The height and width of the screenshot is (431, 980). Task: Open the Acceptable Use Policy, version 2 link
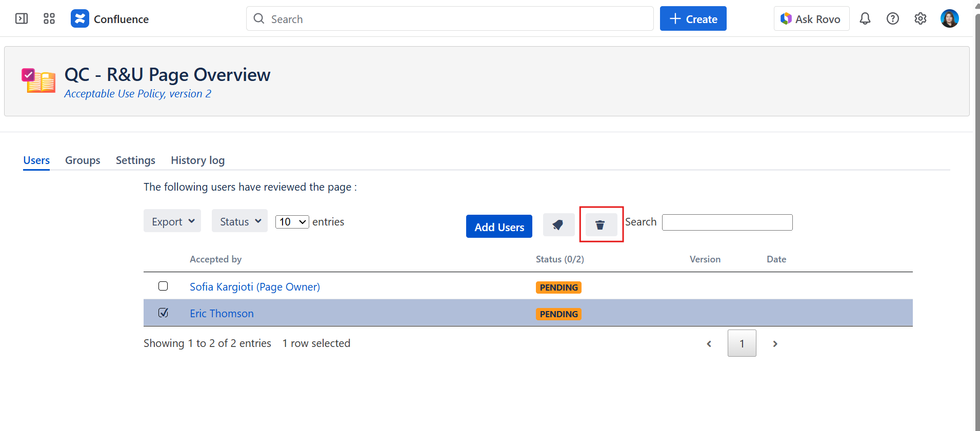[x=137, y=94]
